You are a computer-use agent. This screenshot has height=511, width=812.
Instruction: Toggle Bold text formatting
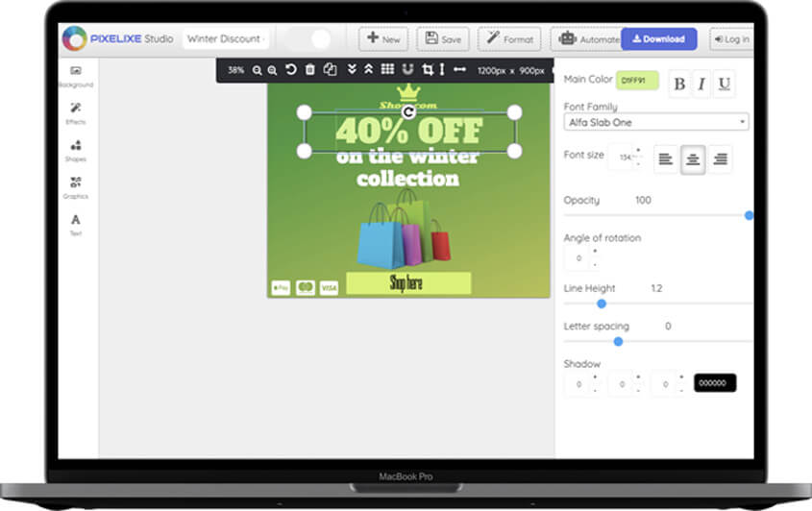(x=679, y=84)
